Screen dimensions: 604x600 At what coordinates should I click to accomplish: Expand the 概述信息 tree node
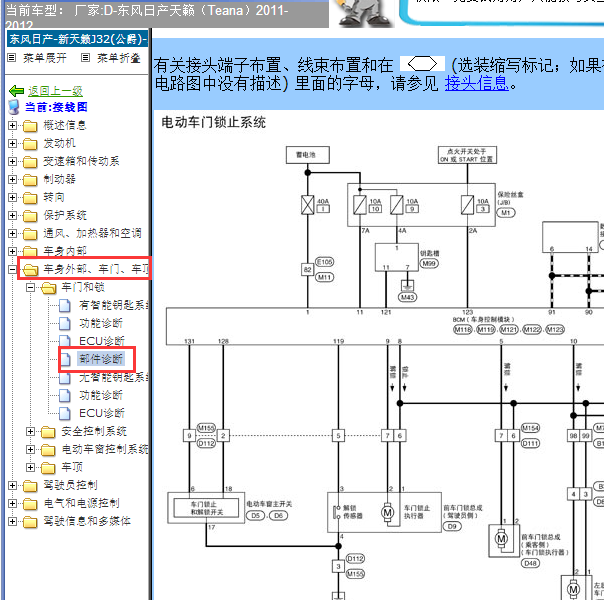(12, 126)
